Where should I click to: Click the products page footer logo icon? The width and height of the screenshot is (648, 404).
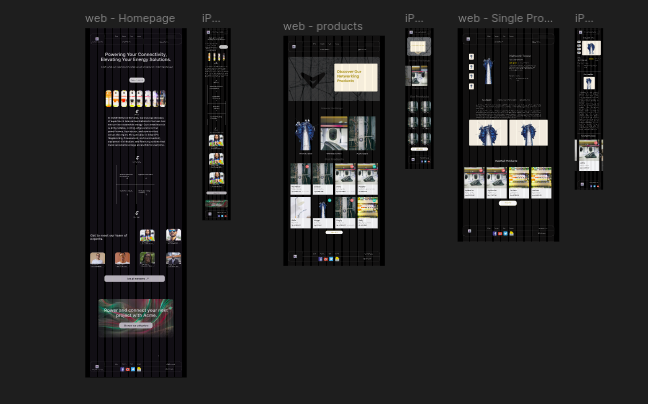295,257
